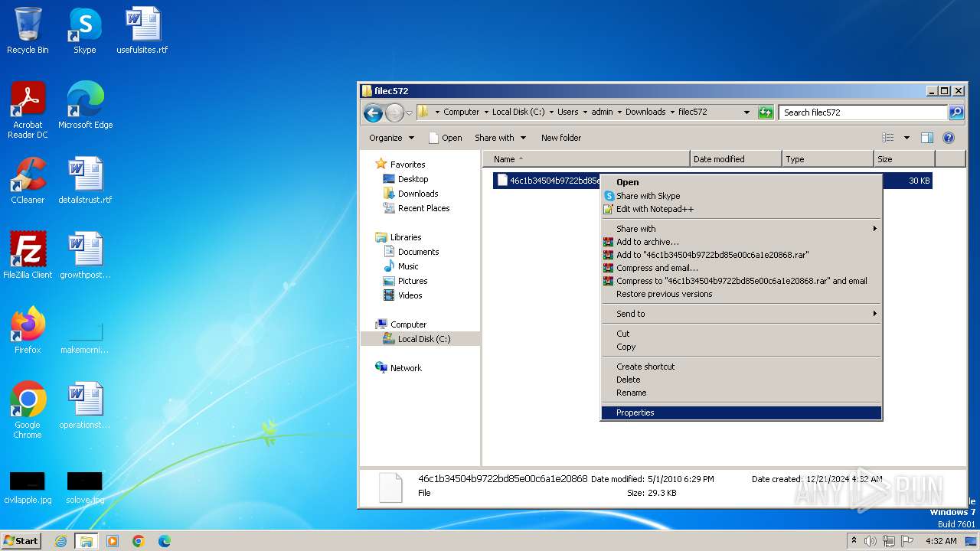Open the view options dropdown arrow
This screenshot has width=980, height=551.
[x=906, y=138]
